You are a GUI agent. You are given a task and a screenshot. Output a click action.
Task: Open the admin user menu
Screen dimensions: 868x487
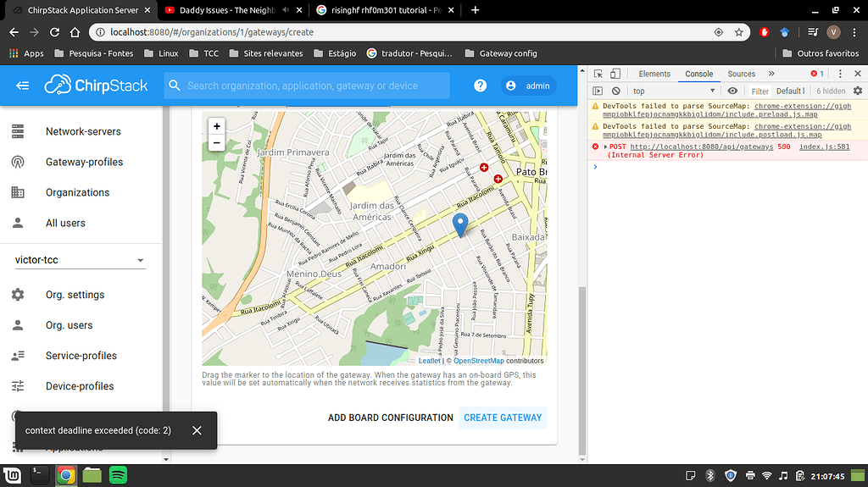529,86
